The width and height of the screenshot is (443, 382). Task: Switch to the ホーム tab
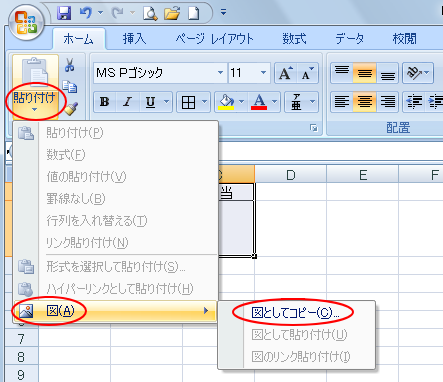(79, 39)
